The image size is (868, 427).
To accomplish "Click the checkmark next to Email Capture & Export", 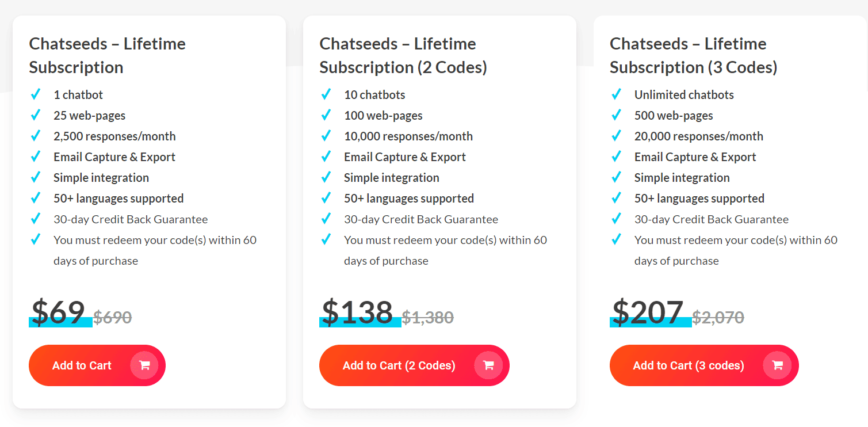I will tap(36, 156).
